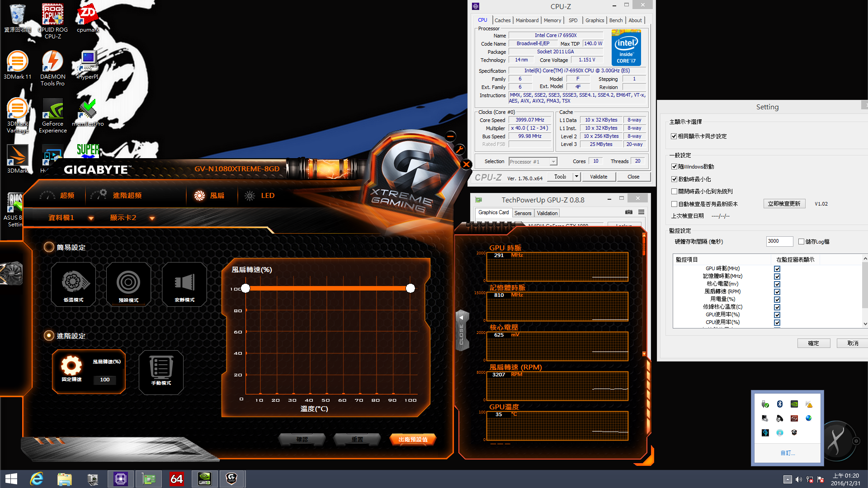Choose the manual fan mode icon
The image size is (868, 488).
pos(161,372)
